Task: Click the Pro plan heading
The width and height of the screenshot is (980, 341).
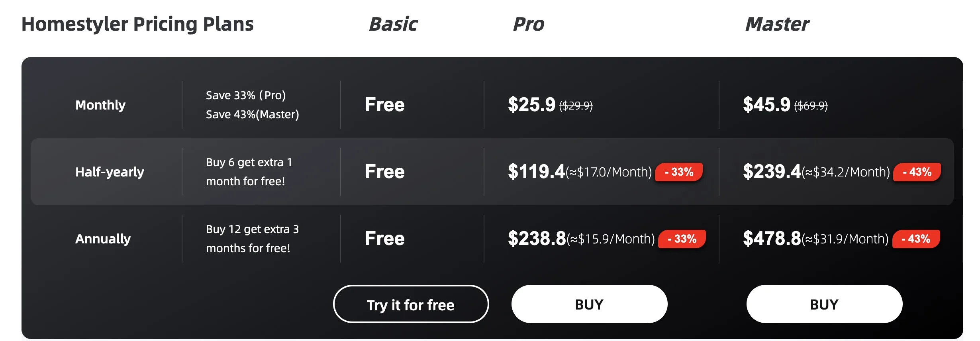Action: click(528, 24)
